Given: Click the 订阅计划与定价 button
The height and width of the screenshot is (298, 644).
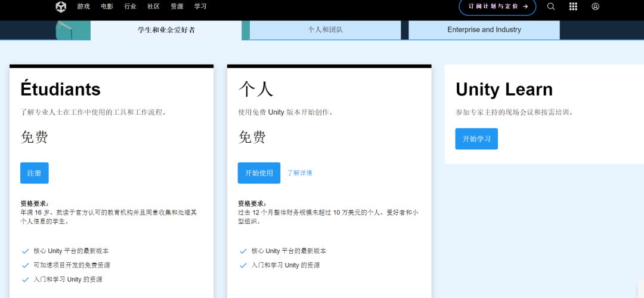Looking at the screenshot, I should point(497,7).
